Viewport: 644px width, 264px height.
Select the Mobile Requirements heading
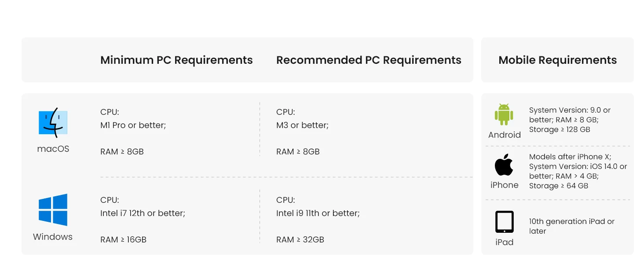[x=557, y=60]
